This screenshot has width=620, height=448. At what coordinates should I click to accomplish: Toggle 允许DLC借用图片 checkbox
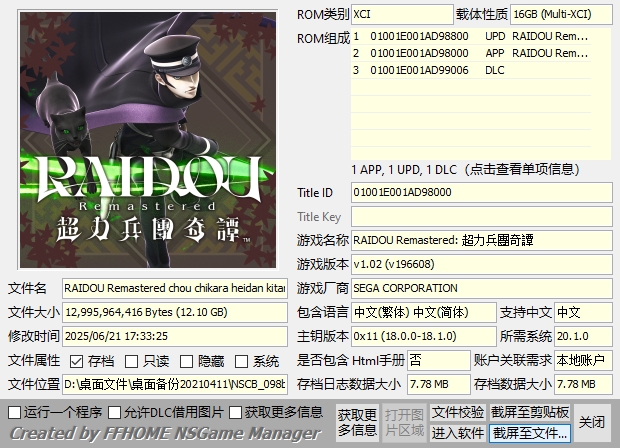point(115,412)
